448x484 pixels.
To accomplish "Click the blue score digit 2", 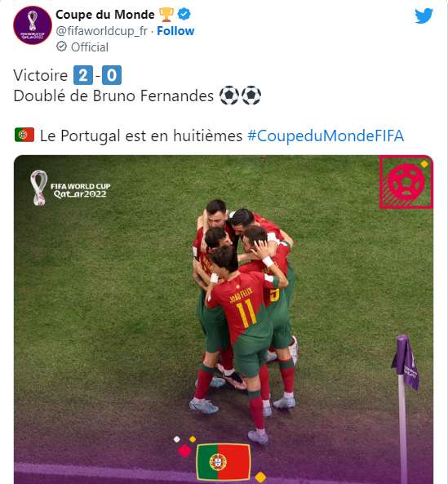I will [83, 75].
